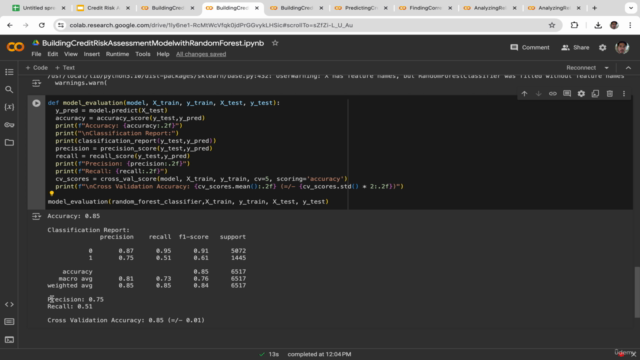The height and width of the screenshot is (360, 640).
Task: Click the address bar URL
Action: pyautogui.click(x=211, y=25)
